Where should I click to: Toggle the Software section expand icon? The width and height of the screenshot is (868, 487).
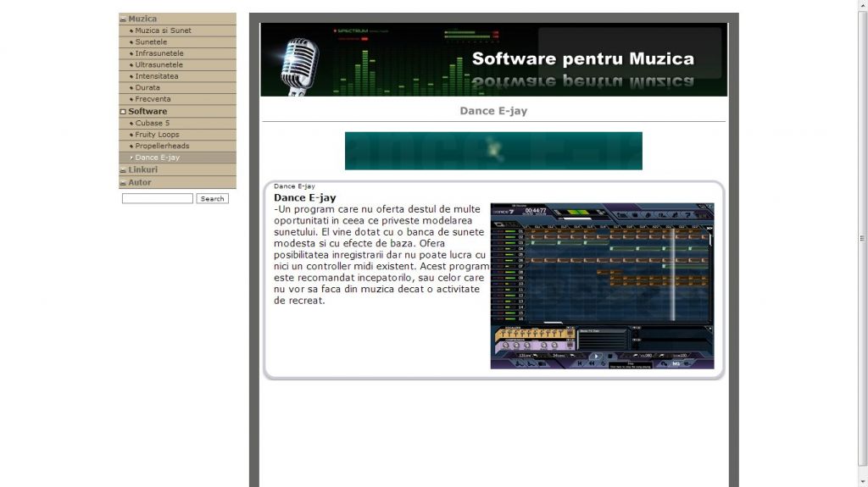(x=123, y=112)
